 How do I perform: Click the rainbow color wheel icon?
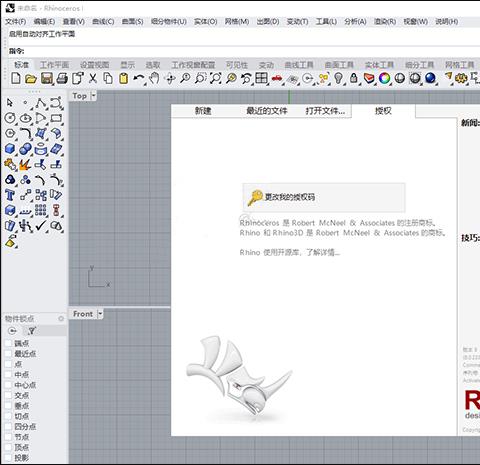tap(384, 79)
